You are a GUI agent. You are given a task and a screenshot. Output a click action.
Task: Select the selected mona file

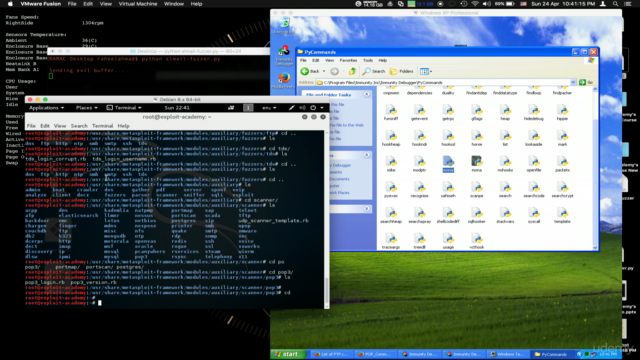click(448, 163)
